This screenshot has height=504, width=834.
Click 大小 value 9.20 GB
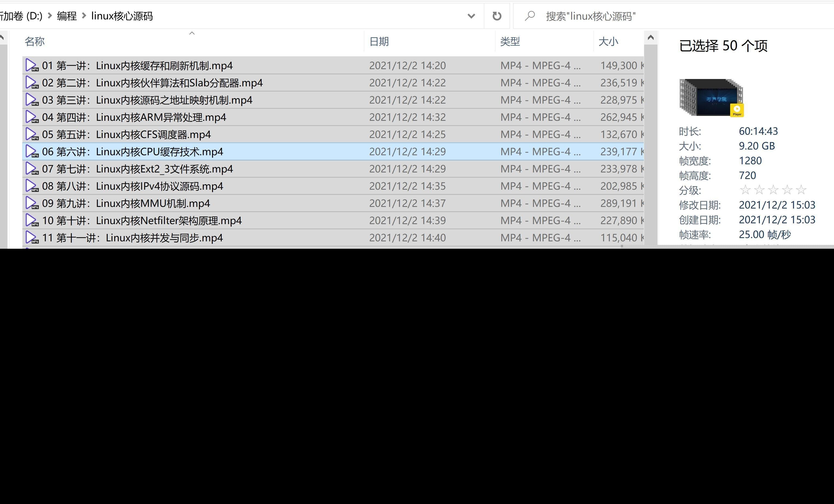(x=757, y=146)
